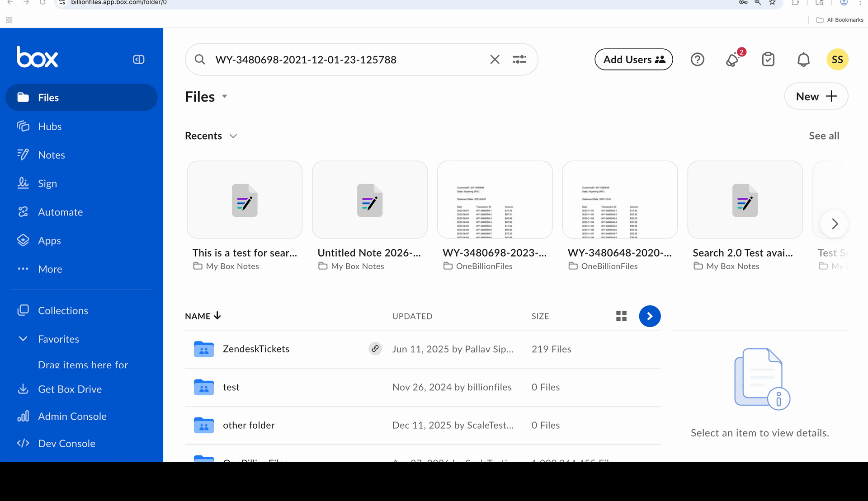Collapse the details panel with the blue chevron
Screen dimensions: 868x501
pos(650,316)
